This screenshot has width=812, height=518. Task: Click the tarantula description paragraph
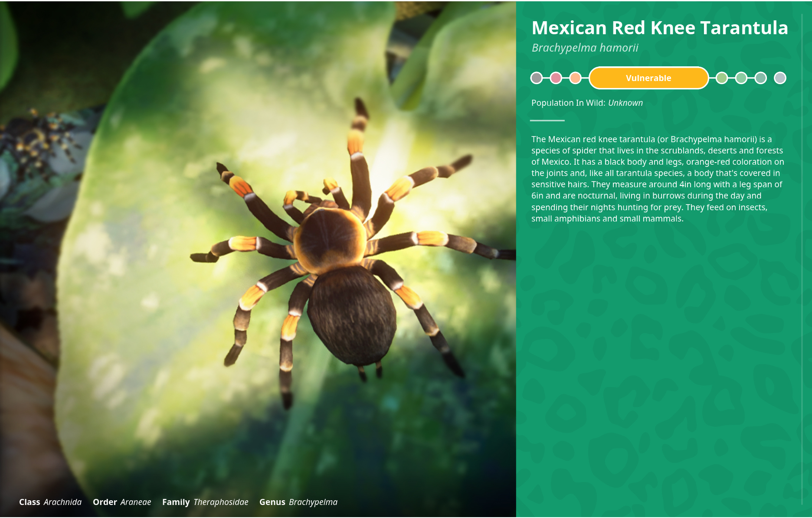658,179
